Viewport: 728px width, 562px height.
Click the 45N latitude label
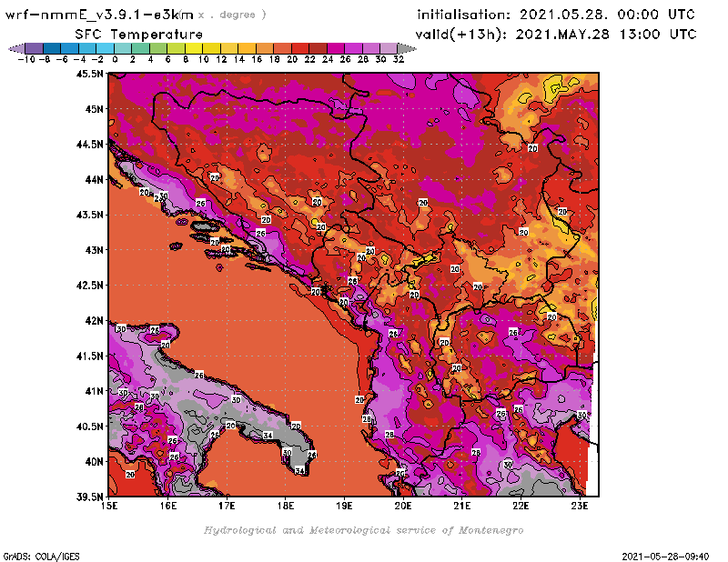tap(95, 108)
